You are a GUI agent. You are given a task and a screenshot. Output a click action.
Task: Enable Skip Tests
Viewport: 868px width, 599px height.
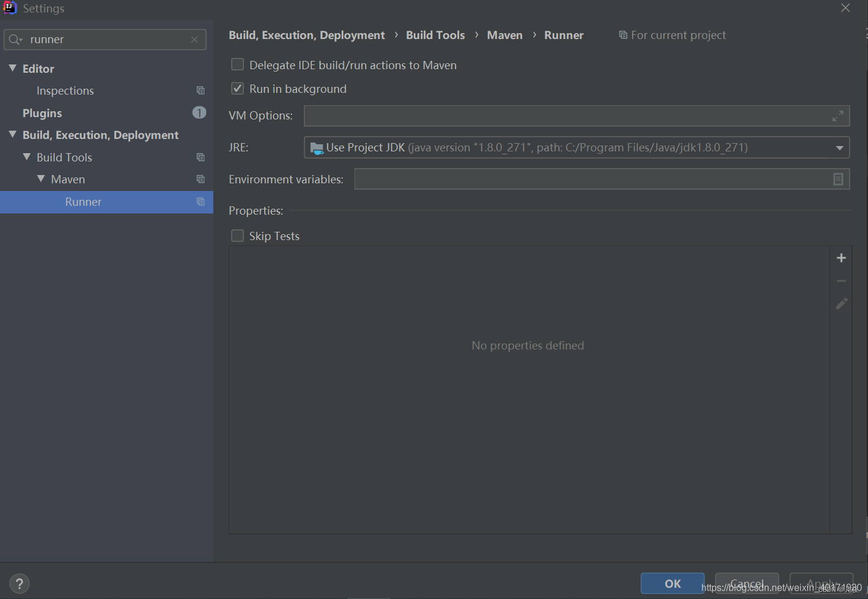pyautogui.click(x=237, y=235)
